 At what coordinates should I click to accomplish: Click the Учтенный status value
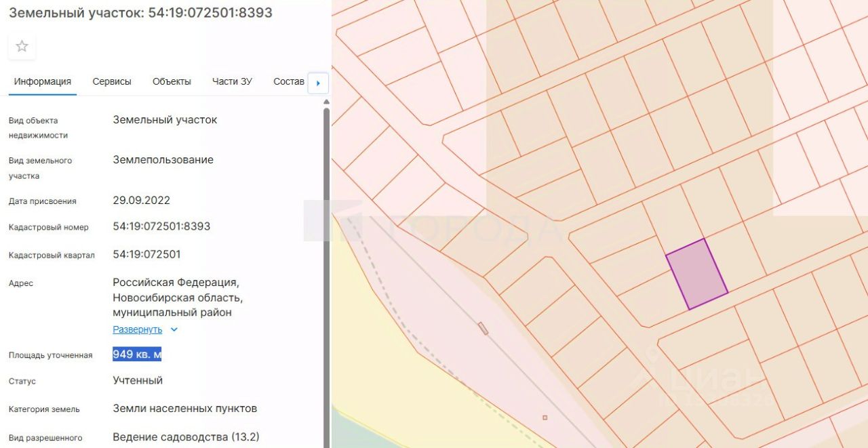138,380
